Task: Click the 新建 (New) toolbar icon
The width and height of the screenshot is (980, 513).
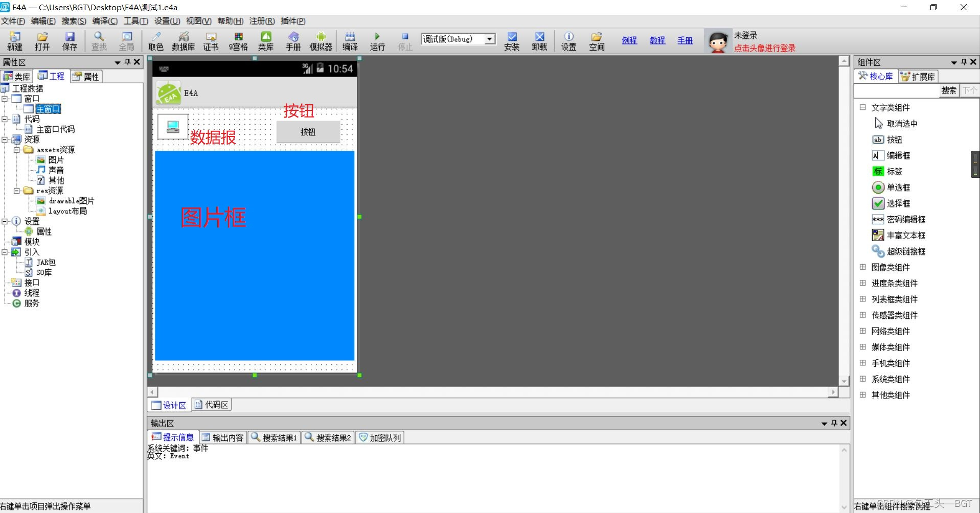Action: coord(15,41)
